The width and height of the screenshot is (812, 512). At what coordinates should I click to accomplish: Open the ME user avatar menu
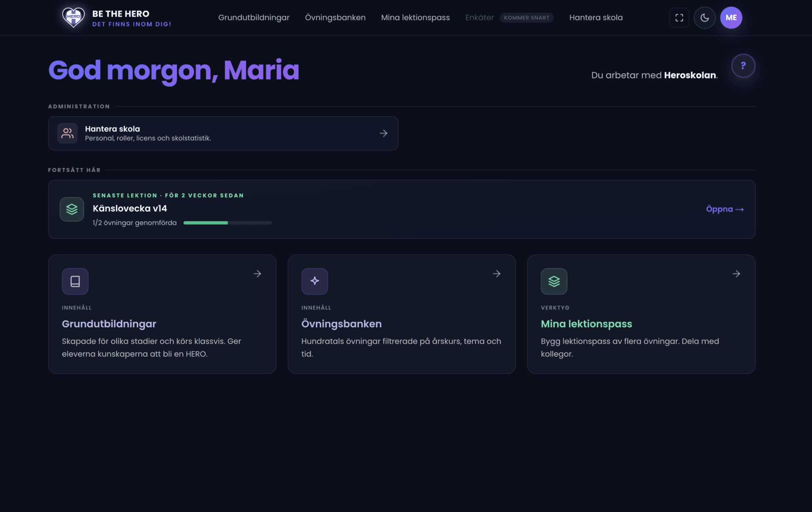[731, 18]
